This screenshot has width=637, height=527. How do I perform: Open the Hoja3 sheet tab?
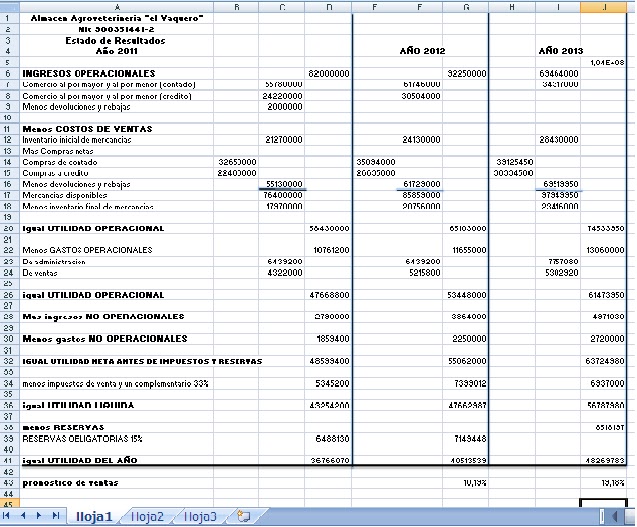pos(200,516)
